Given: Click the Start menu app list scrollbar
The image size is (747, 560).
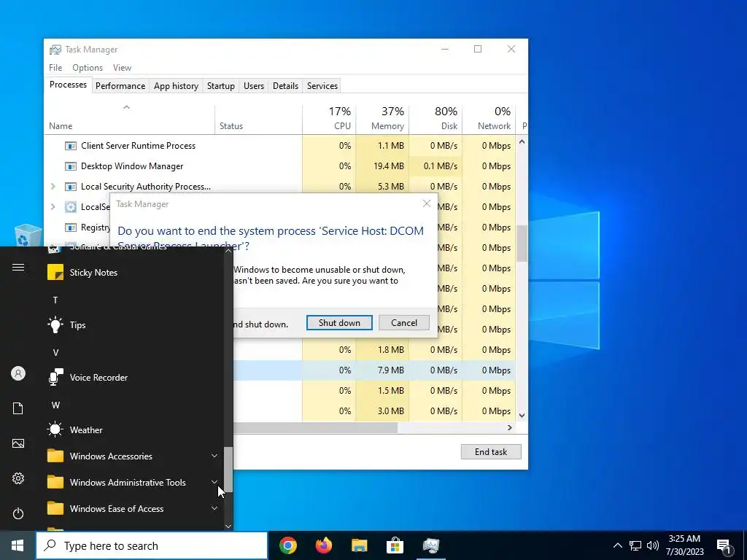Looking at the screenshot, I should pyautogui.click(x=228, y=470).
